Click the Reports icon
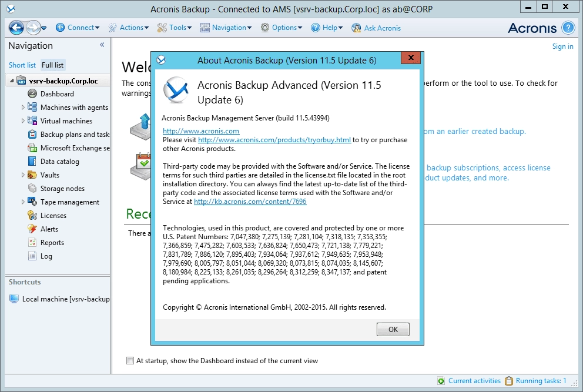Viewport: 583px width, 392px height. (x=32, y=243)
